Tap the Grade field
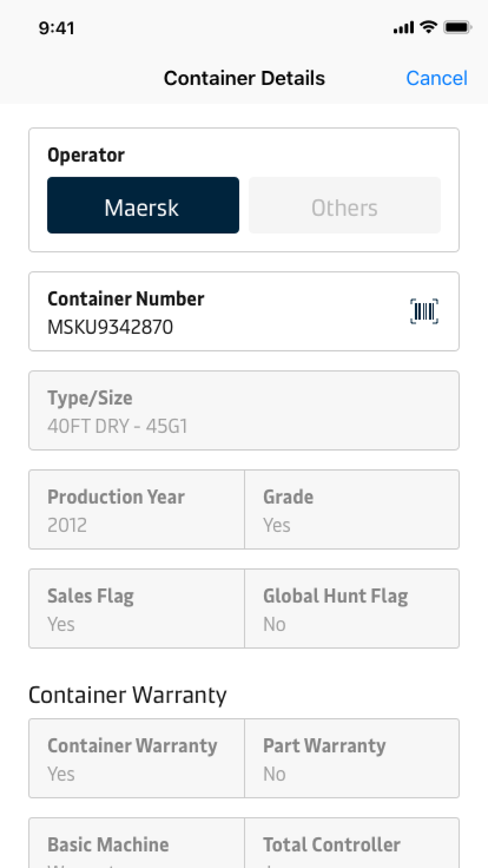The height and width of the screenshot is (868, 488). (x=351, y=510)
